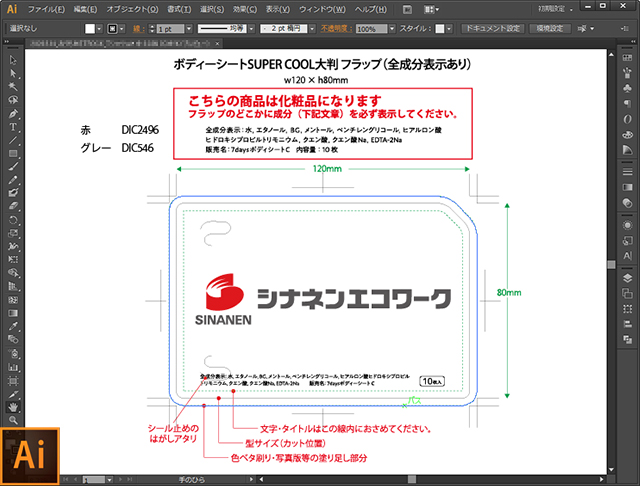
Task: Select the Gradient tool in toolbox
Action: coord(13,313)
